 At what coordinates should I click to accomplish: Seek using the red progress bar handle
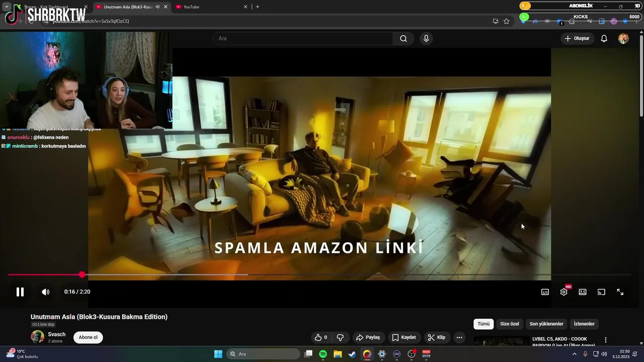[x=82, y=275]
